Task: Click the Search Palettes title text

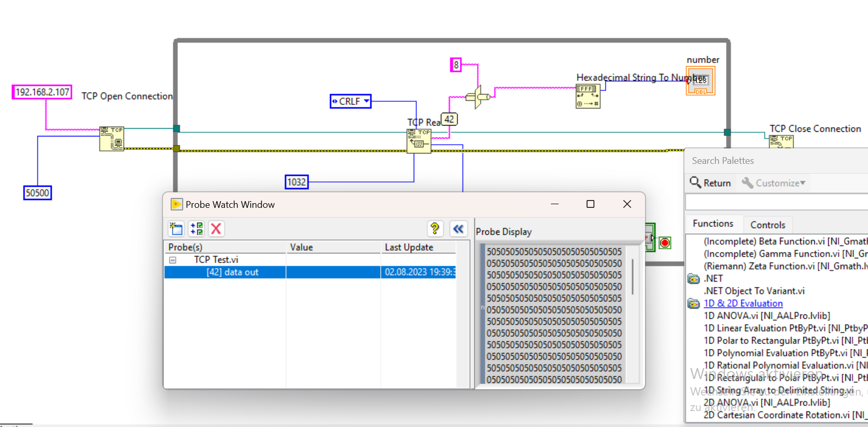Action: [x=723, y=161]
